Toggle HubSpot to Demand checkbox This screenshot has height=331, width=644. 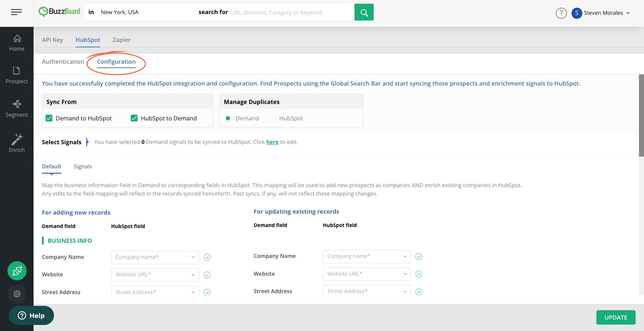134,118
